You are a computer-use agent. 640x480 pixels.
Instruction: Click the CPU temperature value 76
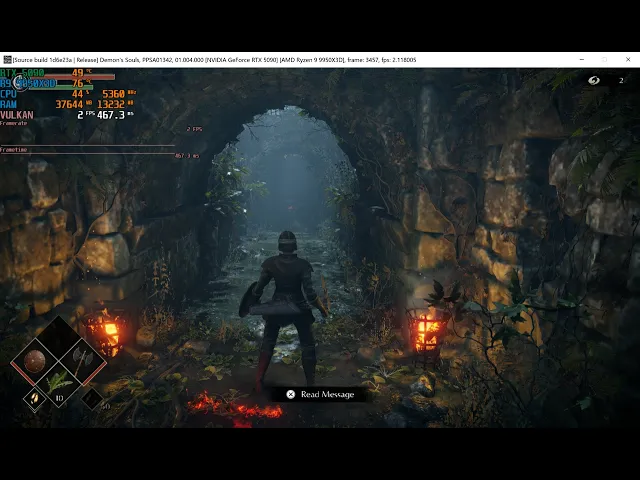click(78, 83)
